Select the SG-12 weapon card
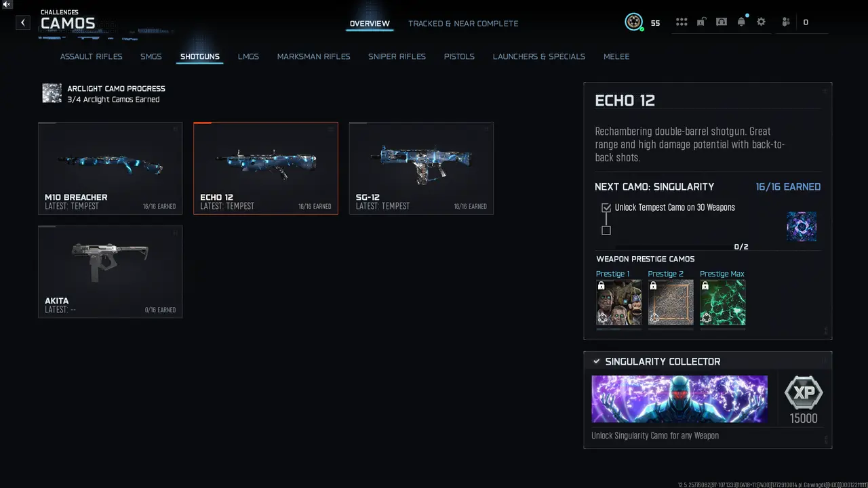 (x=421, y=168)
